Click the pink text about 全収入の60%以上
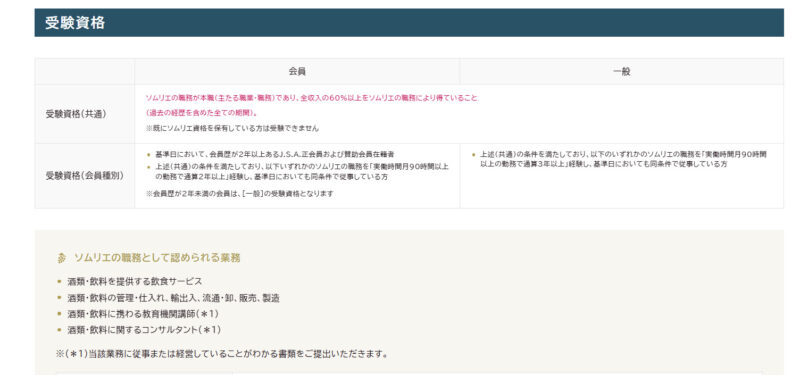The height and width of the screenshot is (375, 800). [x=312, y=98]
